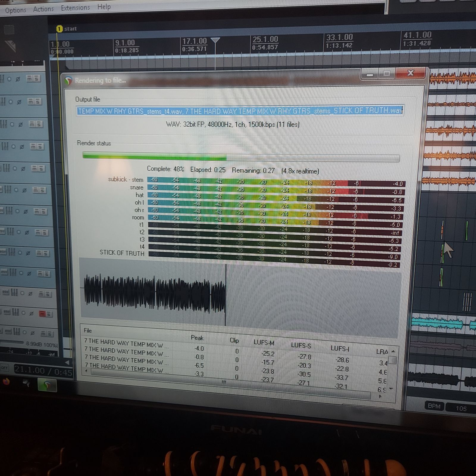The height and width of the screenshot is (476, 476).
Task: Unmute the track with the red mute button
Action: pyautogui.click(x=42, y=314)
